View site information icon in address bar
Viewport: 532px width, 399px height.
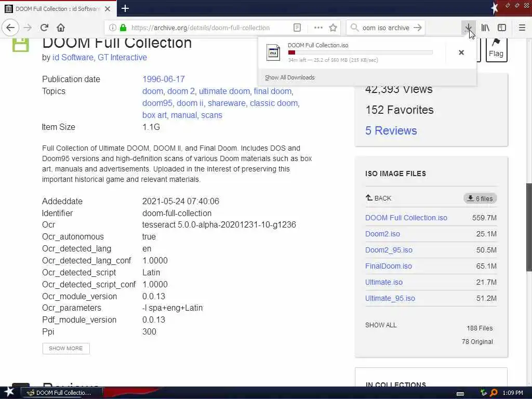[112, 28]
